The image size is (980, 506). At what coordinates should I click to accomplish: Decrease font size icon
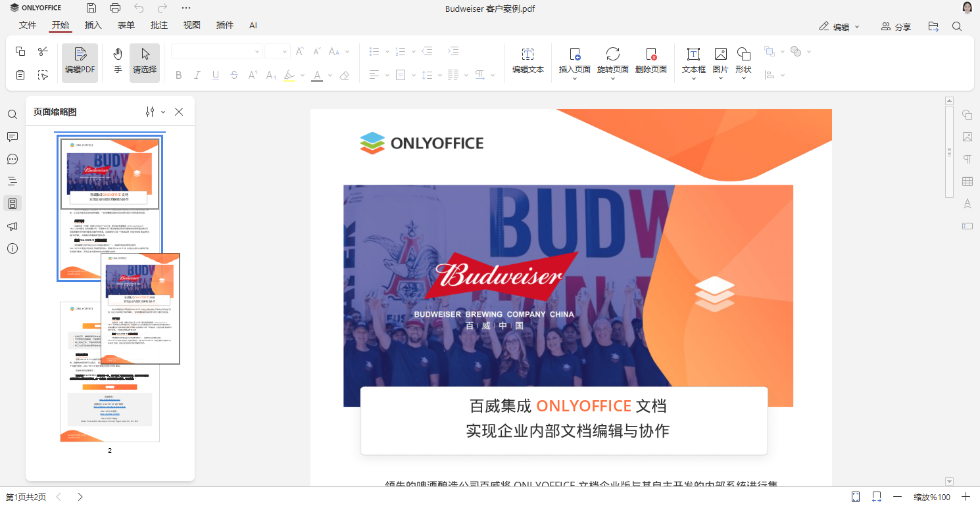coord(317,51)
